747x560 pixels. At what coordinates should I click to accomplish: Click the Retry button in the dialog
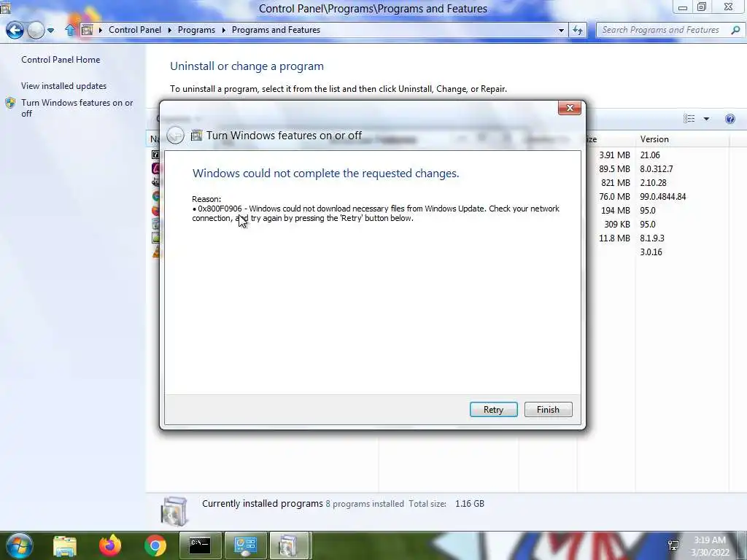point(493,410)
